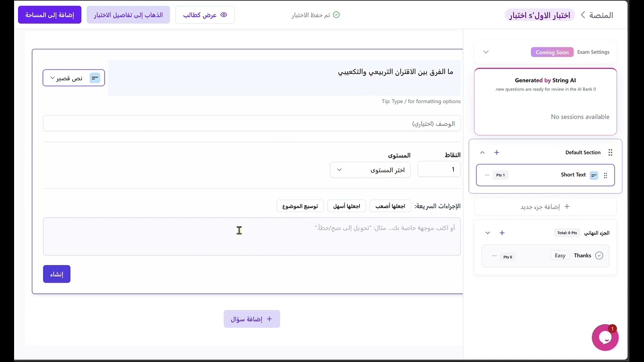644x362 pixels.
Task: Expand the الجزء النهائي section chevron
Action: [488, 233]
